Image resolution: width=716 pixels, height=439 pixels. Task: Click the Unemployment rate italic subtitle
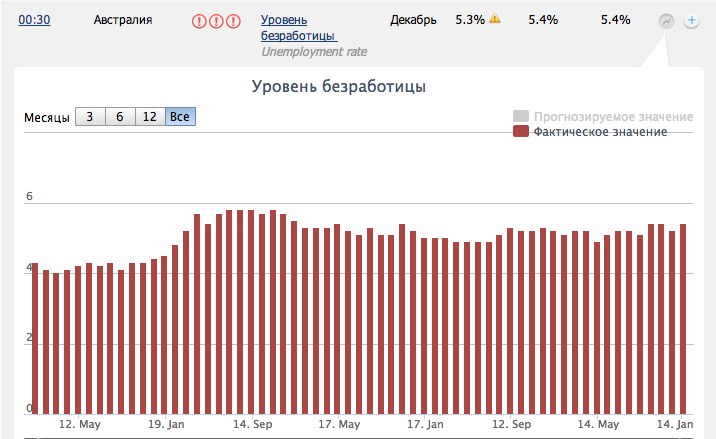(314, 52)
